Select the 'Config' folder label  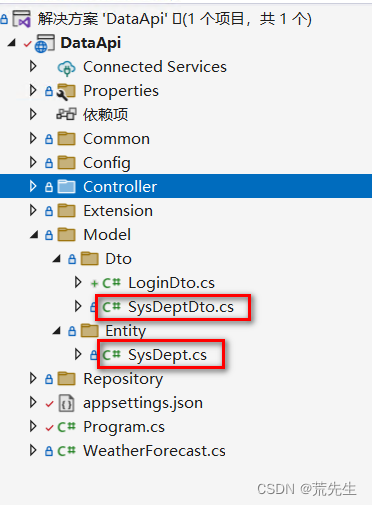(107, 163)
